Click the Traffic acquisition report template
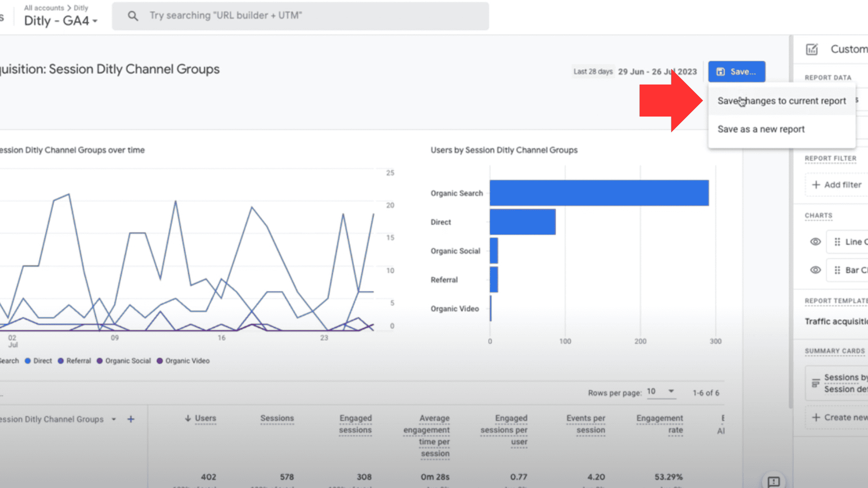 tap(836, 321)
